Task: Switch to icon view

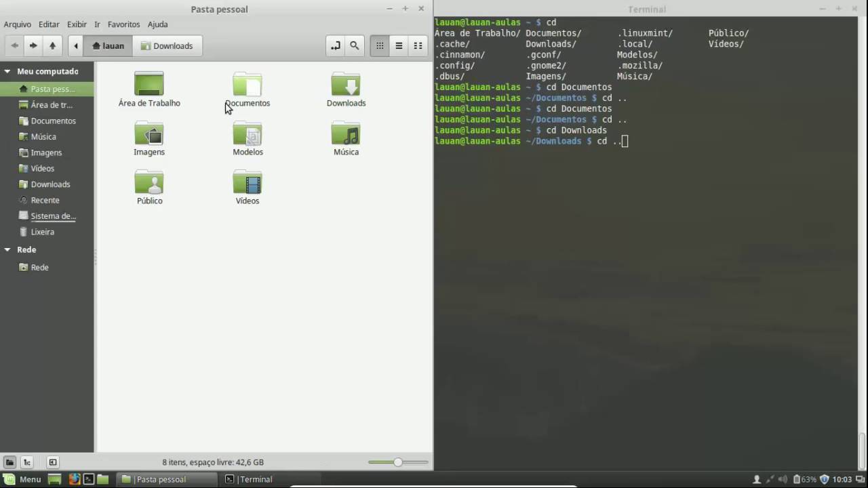Action: pos(380,46)
